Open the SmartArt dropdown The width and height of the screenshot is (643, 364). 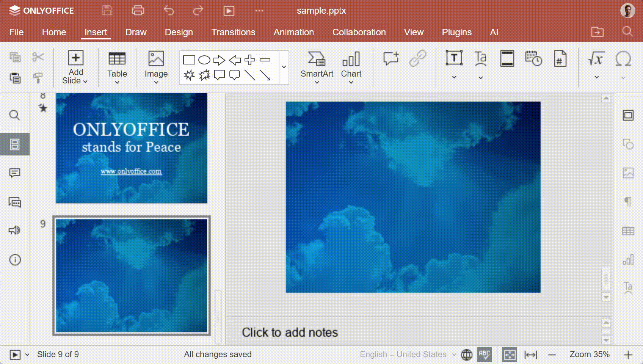(317, 82)
